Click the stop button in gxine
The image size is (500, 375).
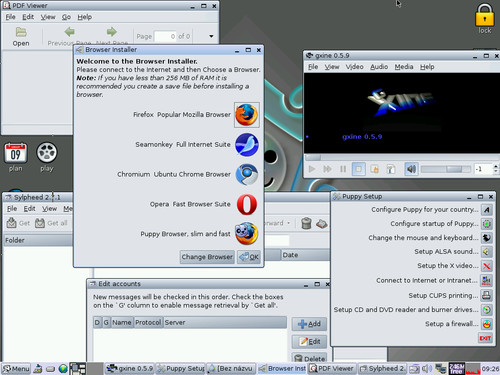[x=359, y=169]
